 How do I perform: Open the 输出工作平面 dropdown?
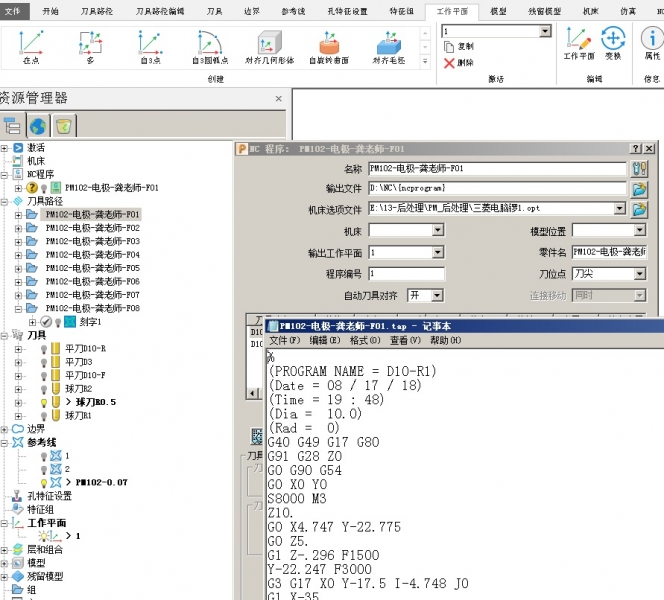coord(438,252)
